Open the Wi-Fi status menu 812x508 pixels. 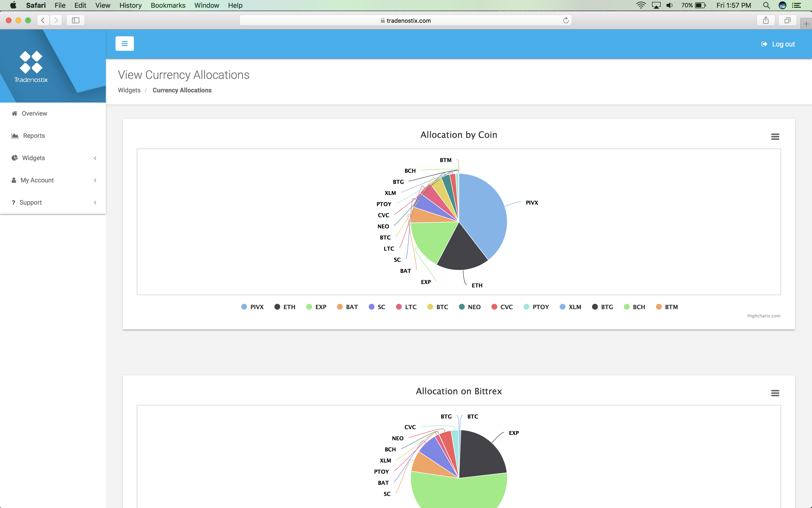tap(641, 5)
